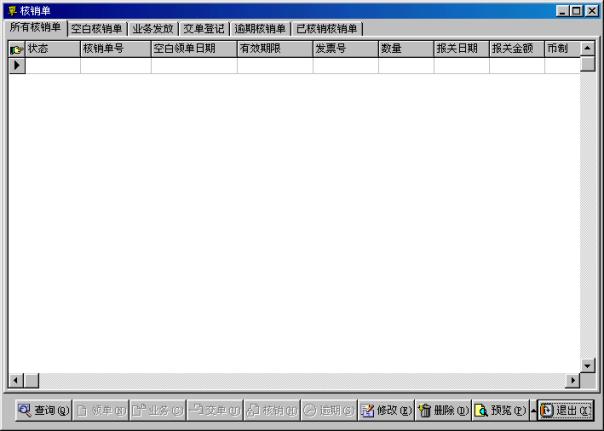Image resolution: width=604 pixels, height=431 pixels.
Task: Switch to the 已核销核销单 tab
Action: (x=327, y=29)
